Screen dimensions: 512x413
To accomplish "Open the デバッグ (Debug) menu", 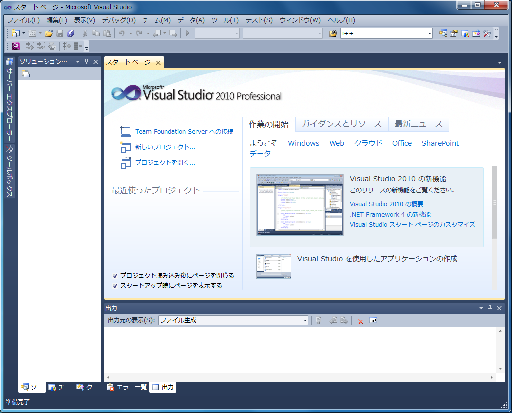I will (x=119, y=20).
